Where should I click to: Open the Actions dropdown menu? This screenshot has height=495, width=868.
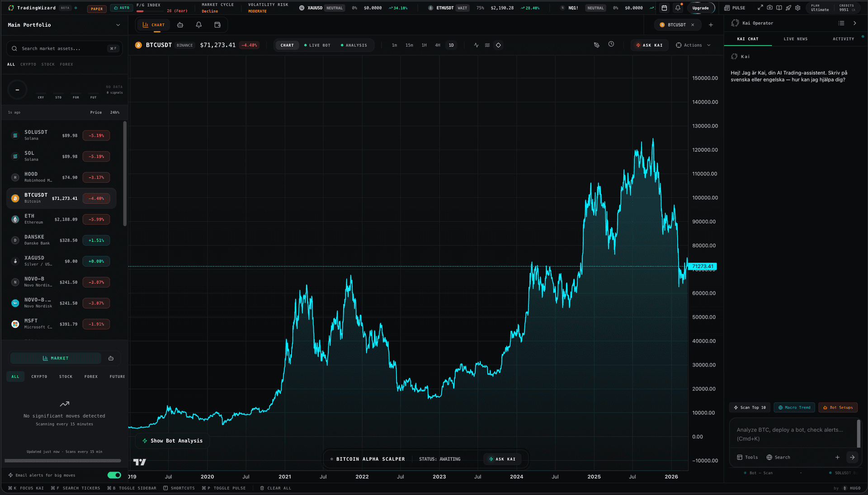point(693,45)
